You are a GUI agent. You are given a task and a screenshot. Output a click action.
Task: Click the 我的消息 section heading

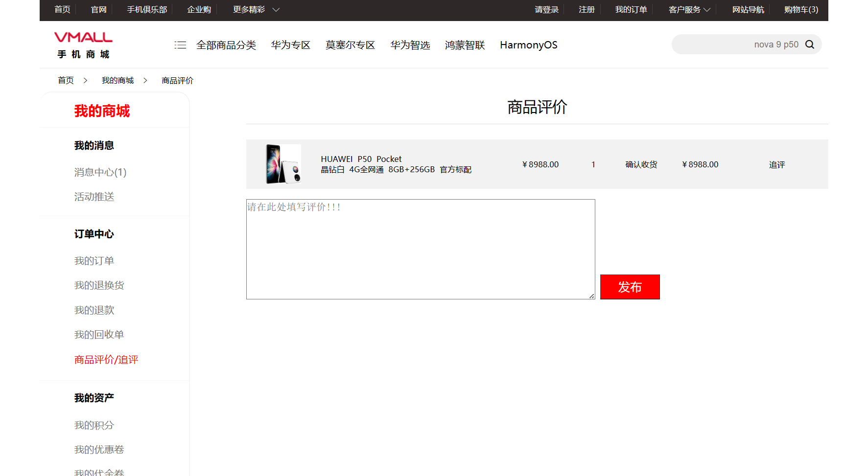(94, 145)
